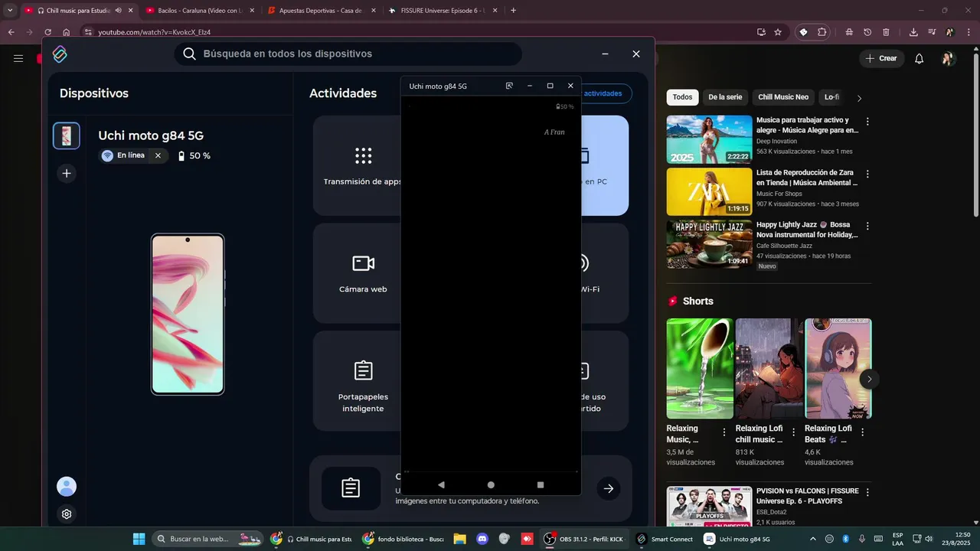Open options menu for Lista de Reproducción de Zara
The height and width of the screenshot is (551, 980).
point(867,174)
